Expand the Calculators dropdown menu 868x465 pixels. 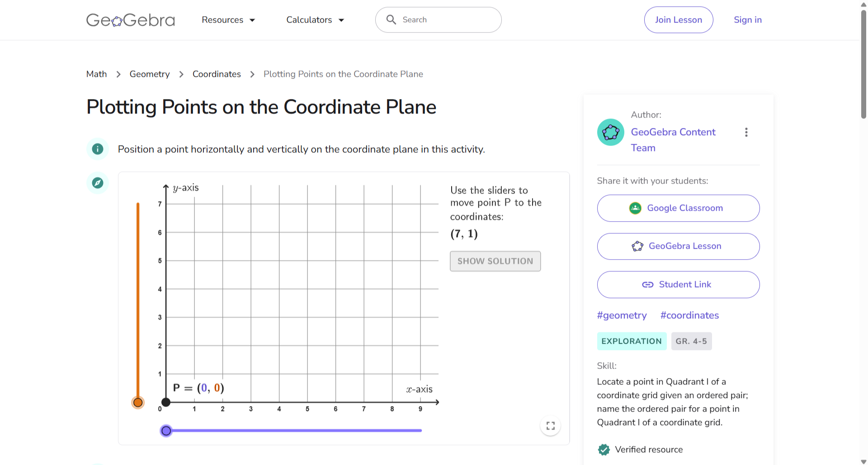point(315,20)
